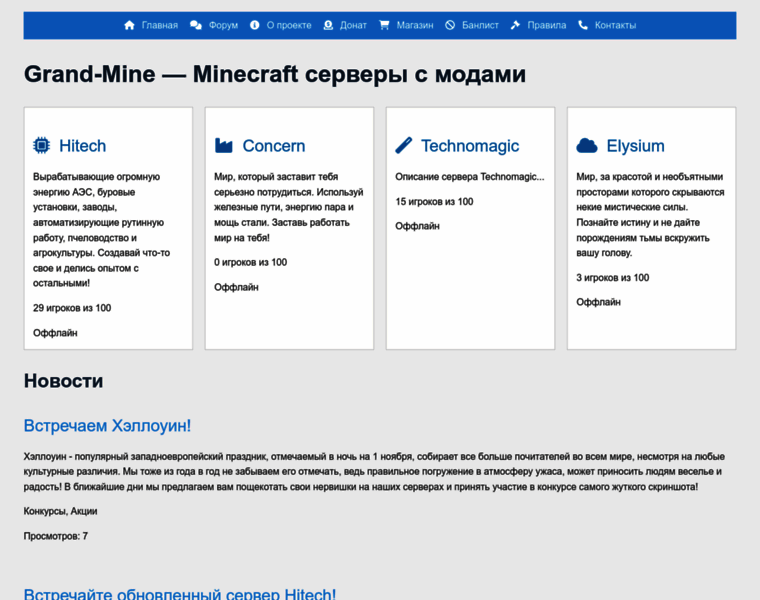Open the Technomagic server link
The height and width of the screenshot is (600, 760).
coord(470,146)
